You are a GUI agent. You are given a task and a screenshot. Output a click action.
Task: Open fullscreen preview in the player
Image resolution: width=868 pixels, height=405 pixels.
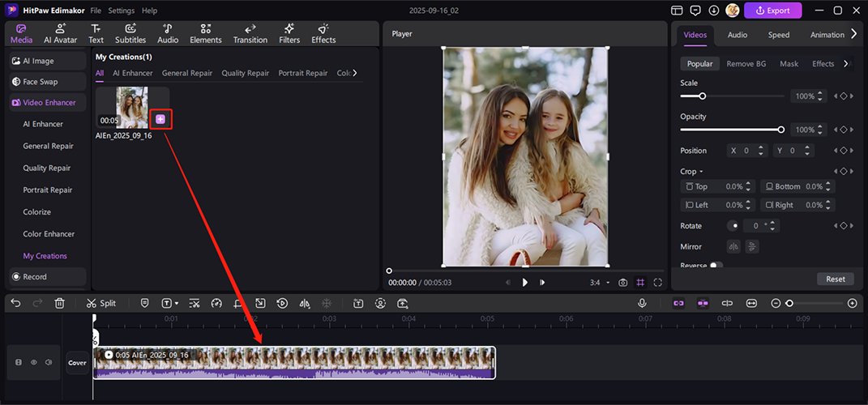[x=657, y=283]
